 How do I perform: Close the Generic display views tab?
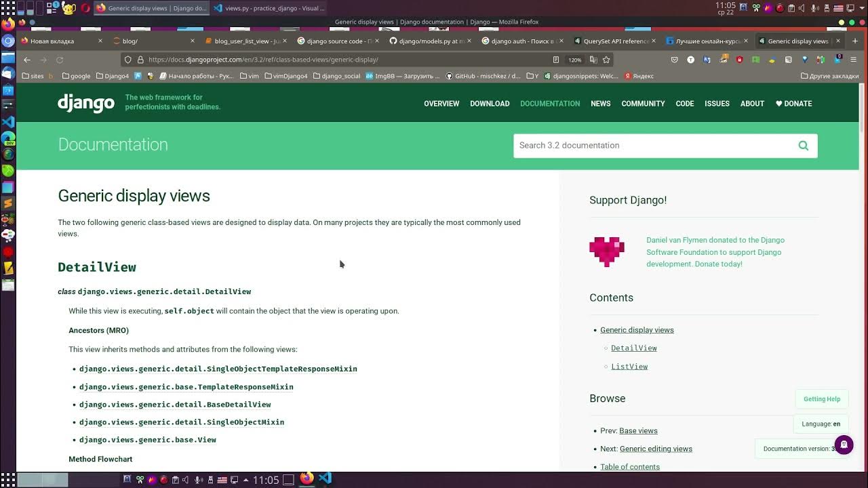coord(837,41)
